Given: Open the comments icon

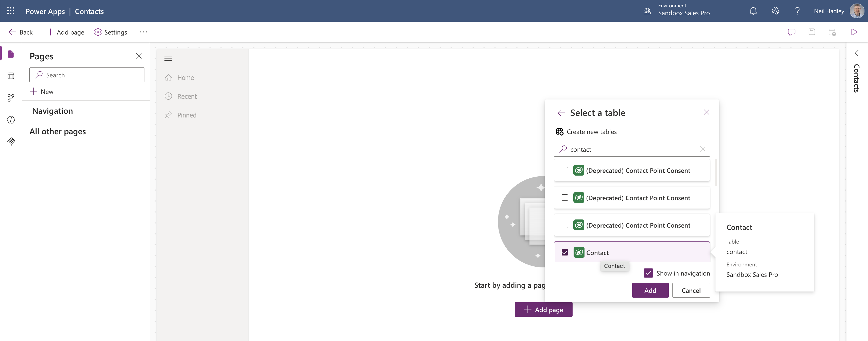Looking at the screenshot, I should 792,32.
